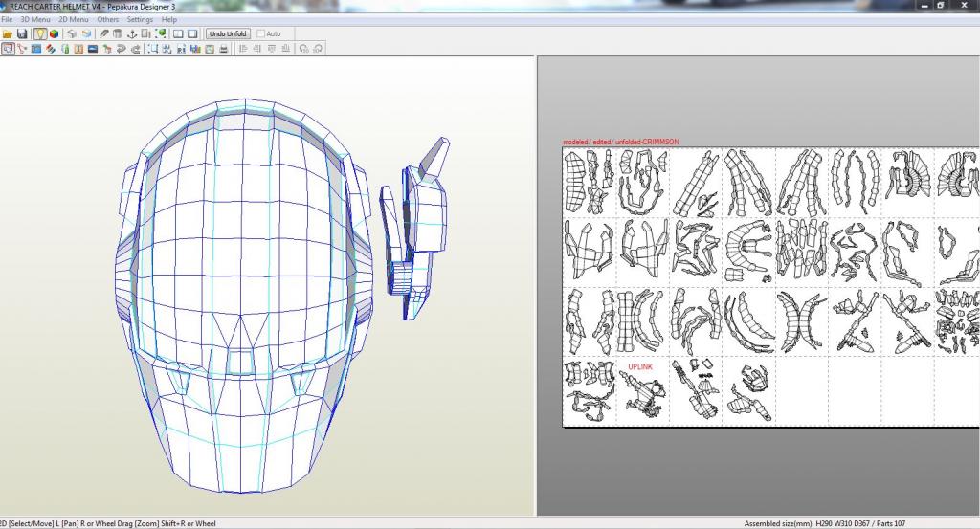Click the green-bordered page settings icon
Viewport: 980px width, 529px height.
[x=210, y=49]
